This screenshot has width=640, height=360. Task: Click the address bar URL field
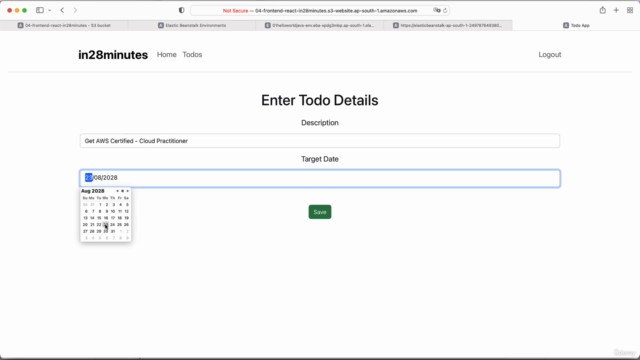(x=320, y=11)
